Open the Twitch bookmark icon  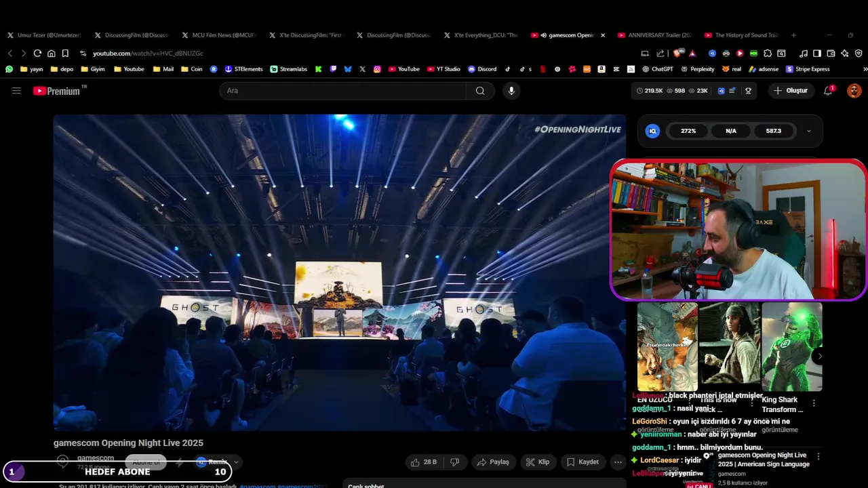click(x=333, y=69)
